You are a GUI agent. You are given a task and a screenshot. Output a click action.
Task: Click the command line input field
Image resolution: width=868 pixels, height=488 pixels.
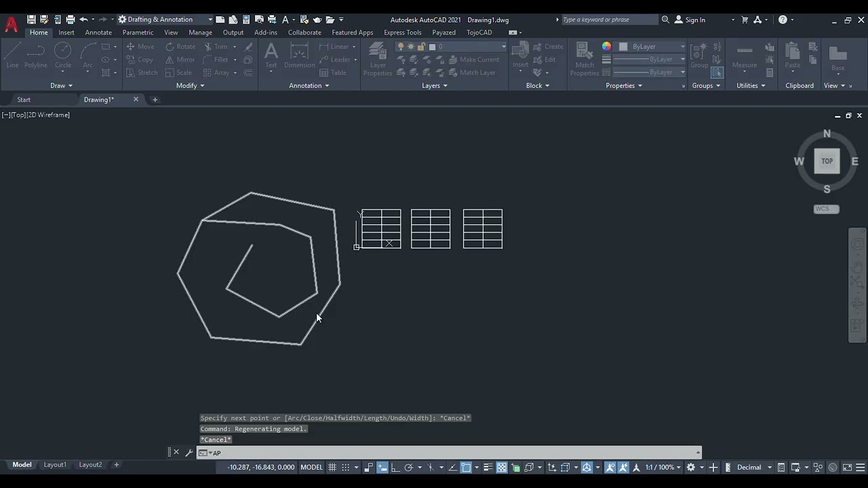(449, 453)
